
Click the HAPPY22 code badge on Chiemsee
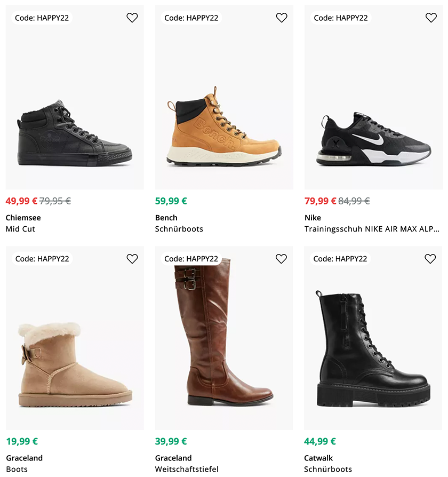click(x=42, y=18)
